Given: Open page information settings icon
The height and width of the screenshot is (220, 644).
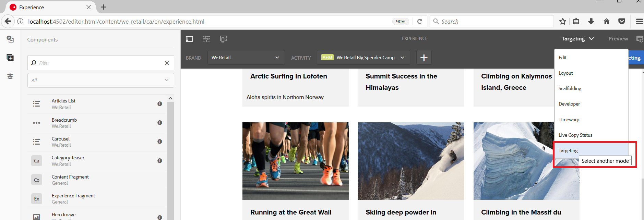Looking at the screenshot, I should click(x=206, y=39).
